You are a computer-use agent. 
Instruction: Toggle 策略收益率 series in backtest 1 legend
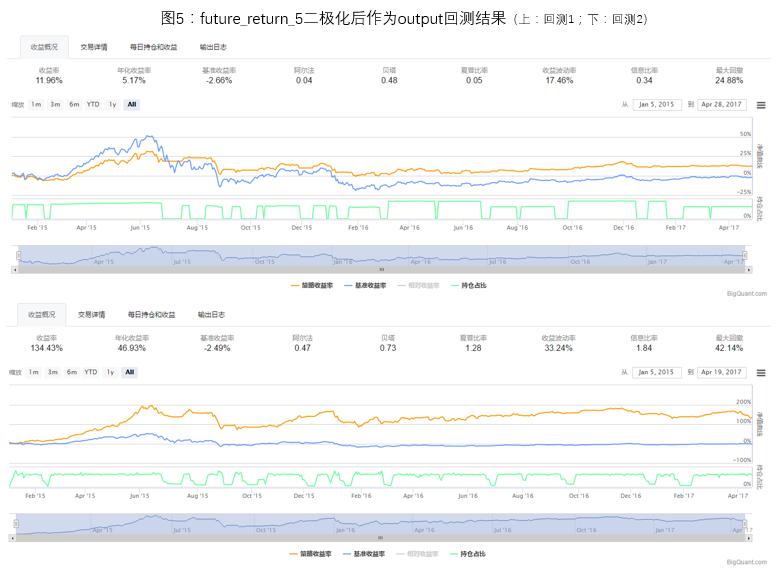tap(312, 286)
